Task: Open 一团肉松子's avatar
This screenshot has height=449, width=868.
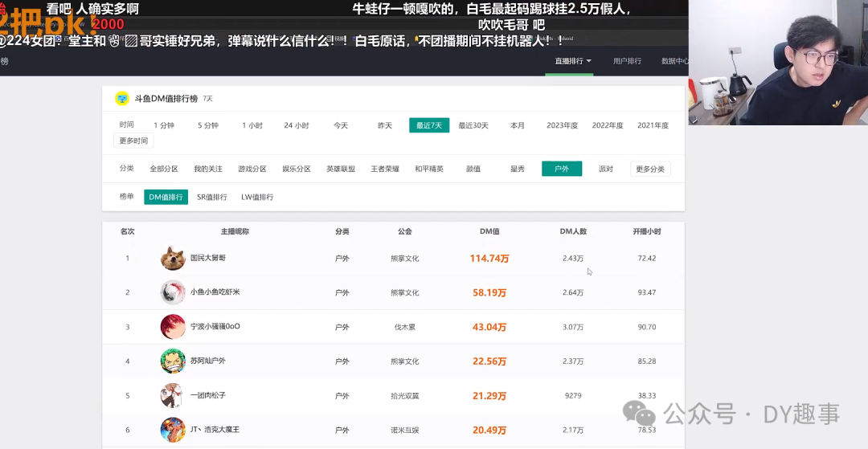Action: 173,395
